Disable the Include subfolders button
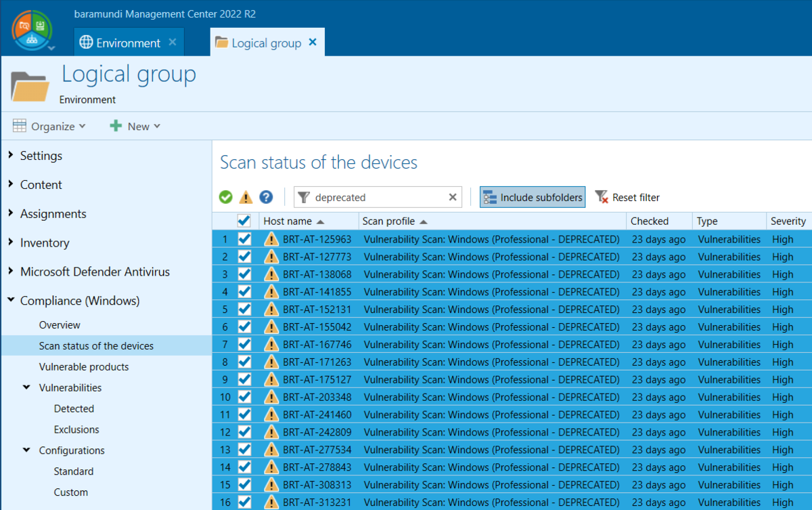The width and height of the screenshot is (812, 510). coord(532,196)
